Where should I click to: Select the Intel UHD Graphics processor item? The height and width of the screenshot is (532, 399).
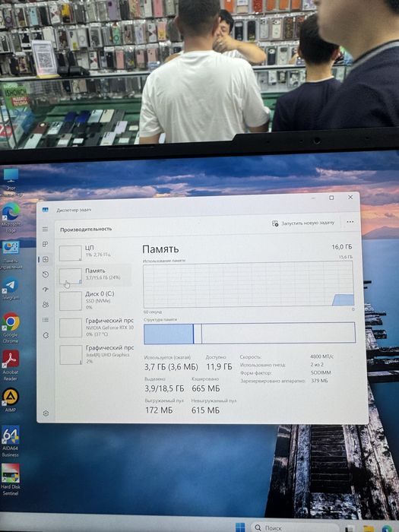point(96,355)
